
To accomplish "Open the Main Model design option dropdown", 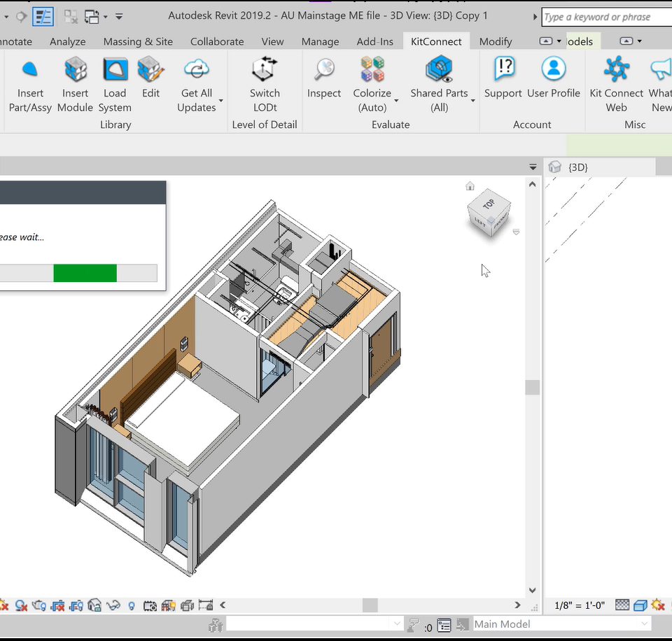I will 644,624.
